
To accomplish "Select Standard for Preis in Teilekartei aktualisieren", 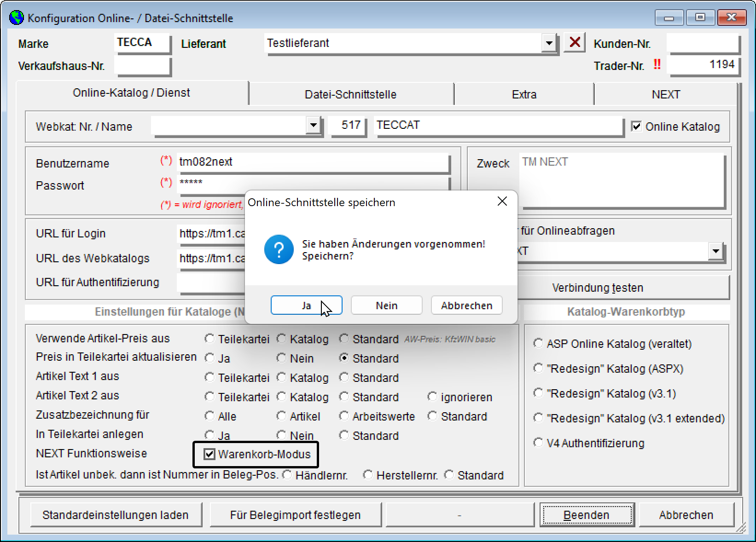I will 344,358.
